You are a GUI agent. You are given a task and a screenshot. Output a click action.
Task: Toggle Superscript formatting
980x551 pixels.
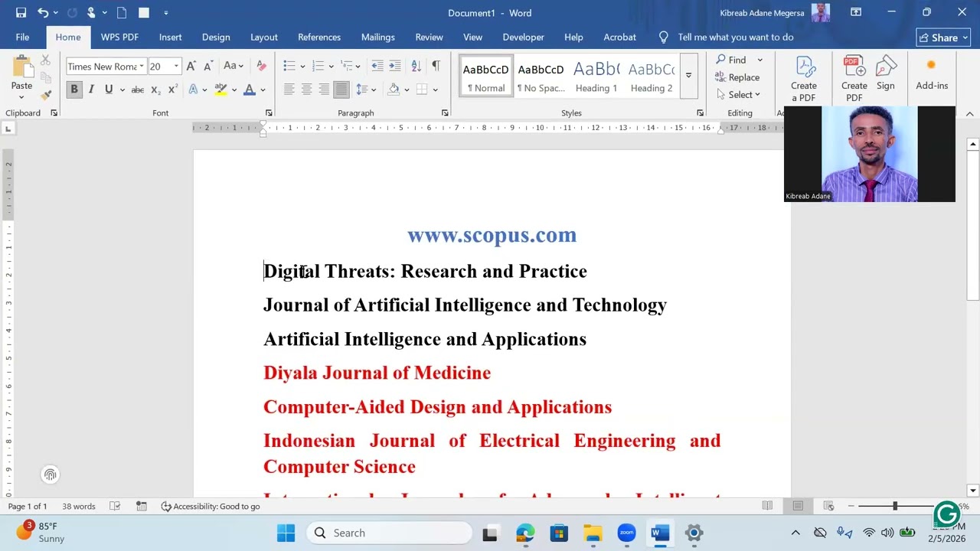coord(172,90)
